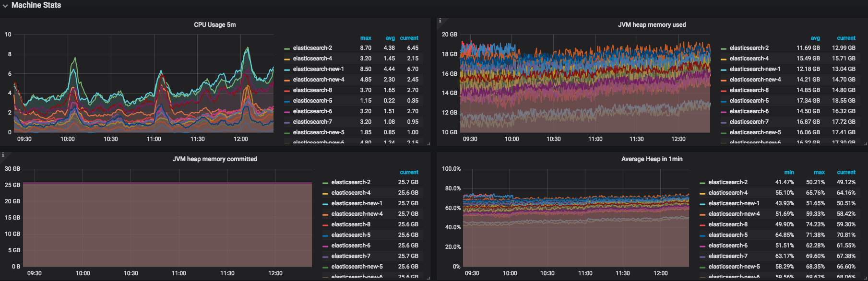Open JVM heap memory committed title menu
Viewport: 868px width, 281px height.
click(x=214, y=159)
